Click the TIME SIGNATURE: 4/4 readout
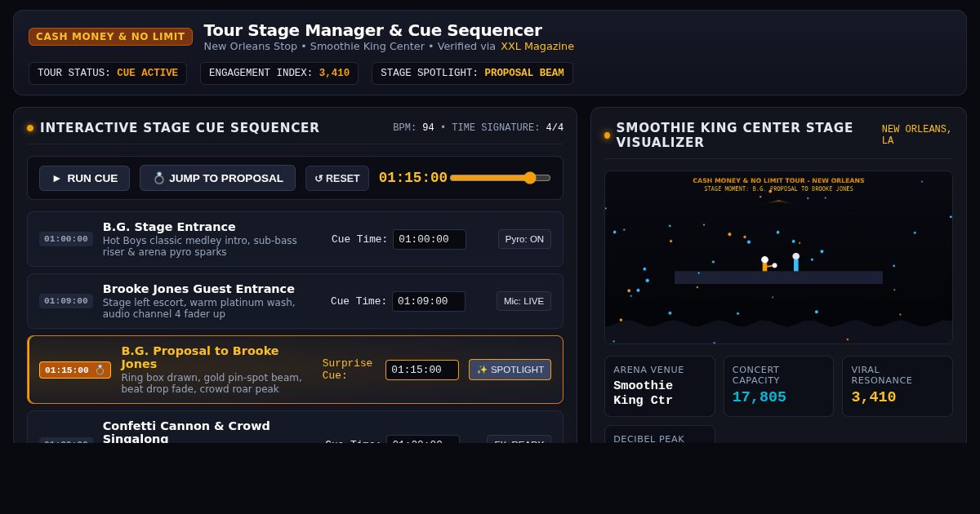The width and height of the screenshot is (980, 514). click(x=508, y=128)
